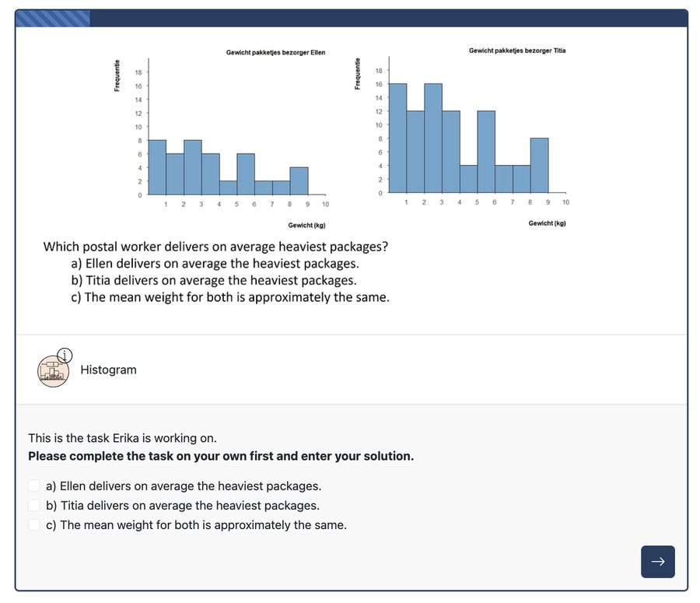Click the Histogram label text
Screen dimensions: 700x603
pyautogui.click(x=108, y=370)
